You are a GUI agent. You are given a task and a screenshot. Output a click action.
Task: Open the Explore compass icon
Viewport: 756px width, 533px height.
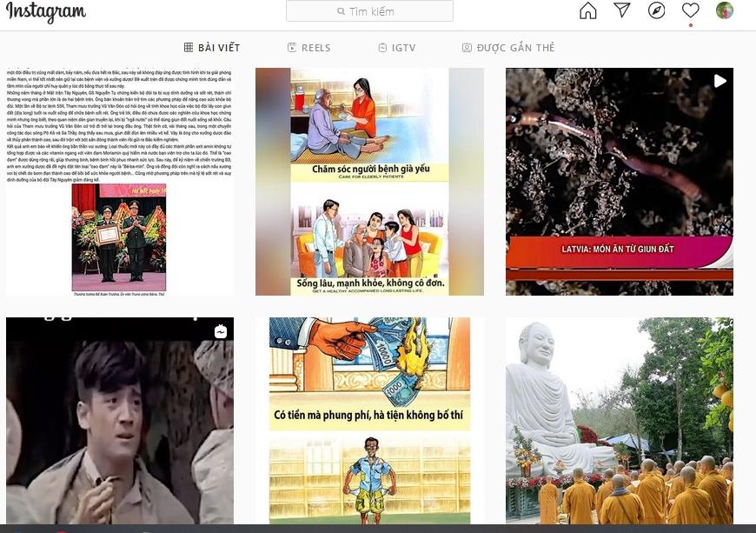point(656,10)
